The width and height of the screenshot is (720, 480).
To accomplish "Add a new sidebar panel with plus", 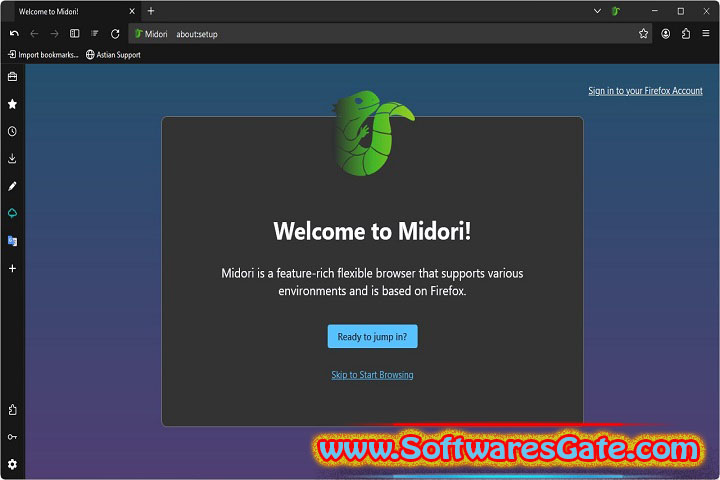I will click(x=12, y=268).
